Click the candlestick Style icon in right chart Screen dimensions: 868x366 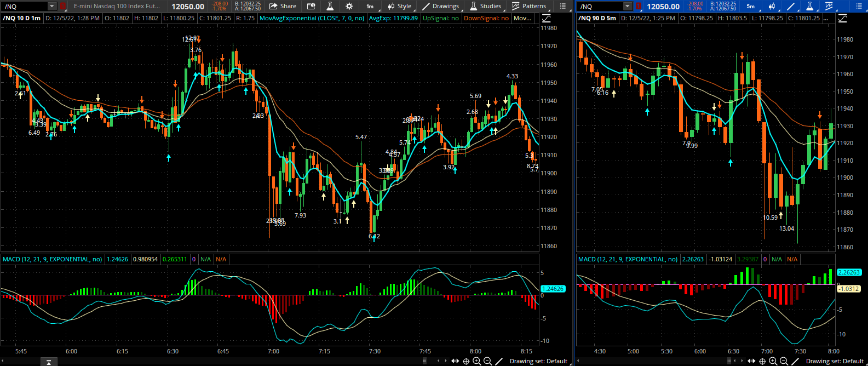(772, 6)
